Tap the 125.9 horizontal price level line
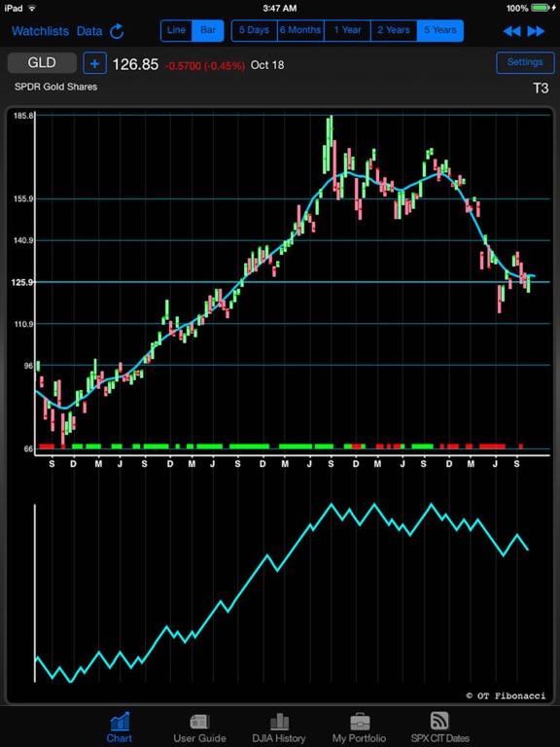 tap(293, 282)
